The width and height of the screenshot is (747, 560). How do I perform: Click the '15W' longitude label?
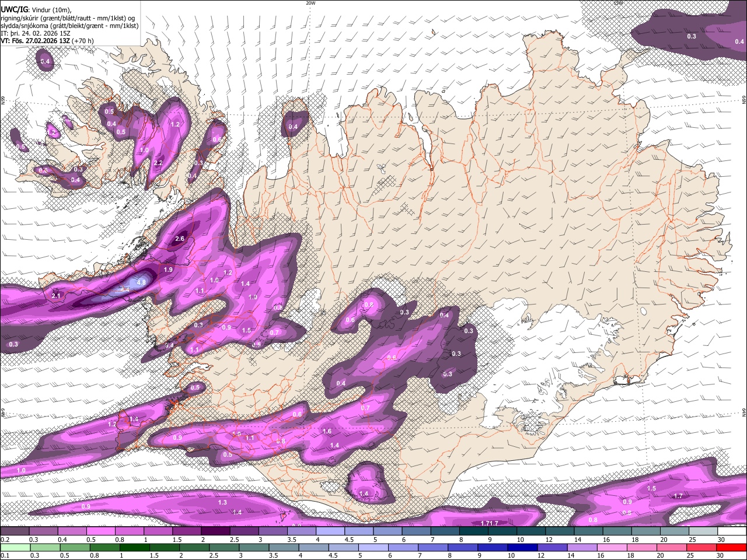point(618,3)
